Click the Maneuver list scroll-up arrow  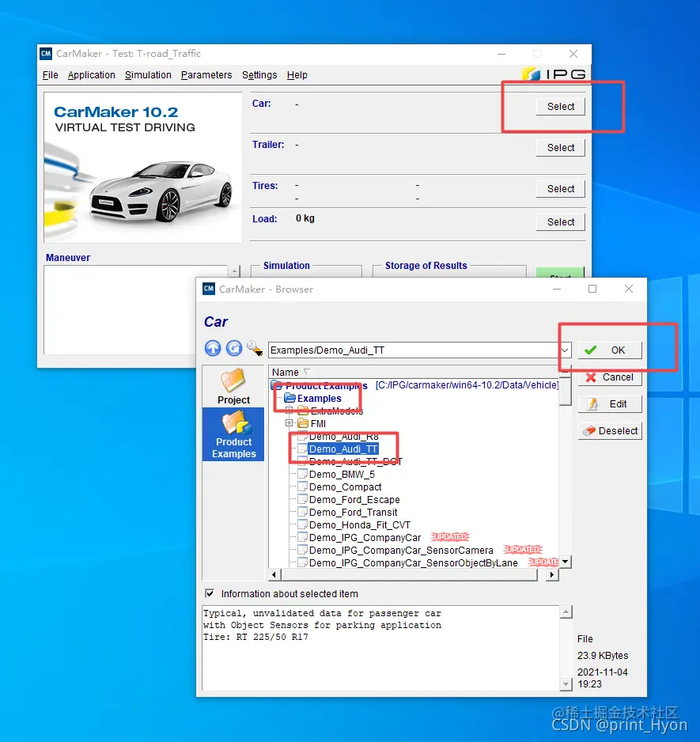[x=234, y=271]
